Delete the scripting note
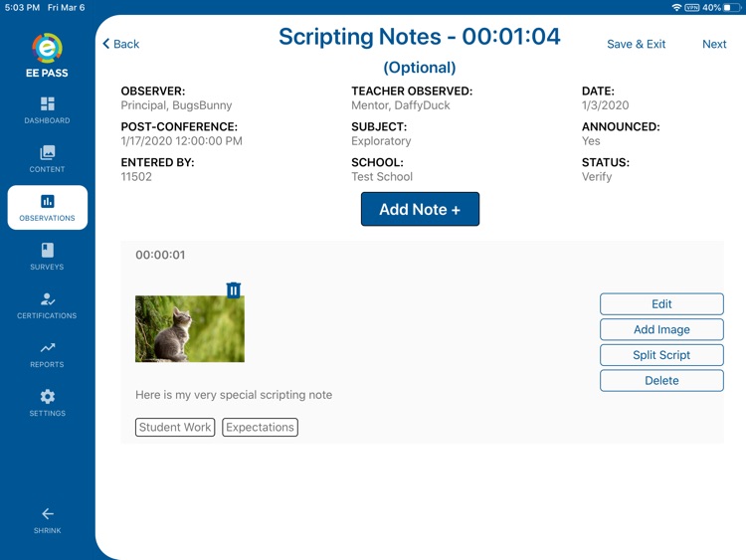 pos(661,381)
